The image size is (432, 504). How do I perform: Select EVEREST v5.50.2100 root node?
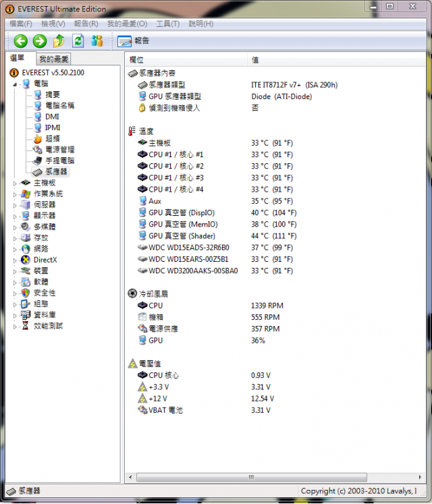pos(53,73)
